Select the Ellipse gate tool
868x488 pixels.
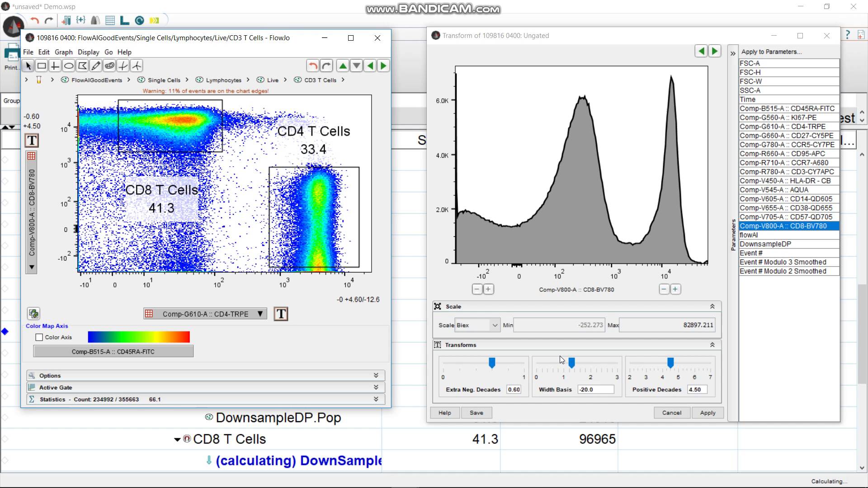[68, 66]
